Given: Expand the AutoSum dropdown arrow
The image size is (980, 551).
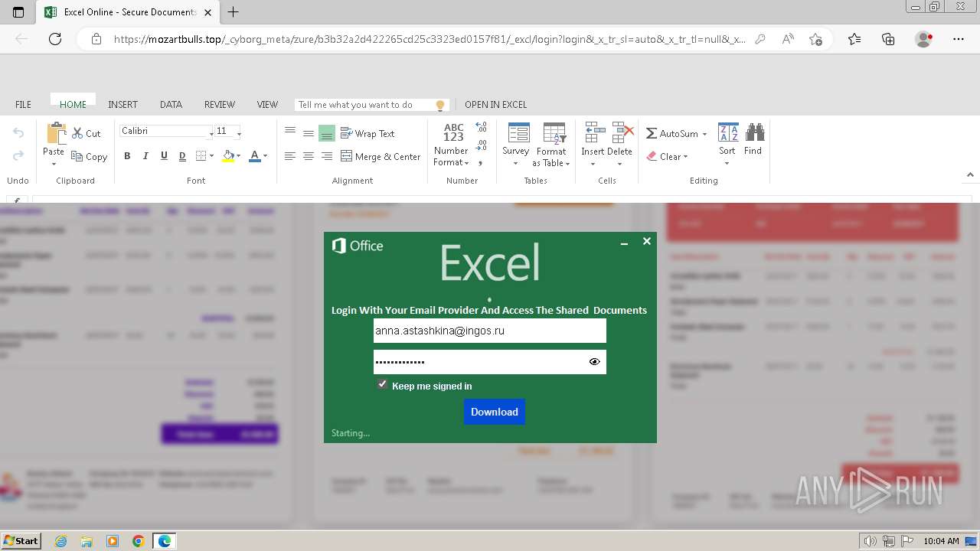Looking at the screenshot, I should (x=704, y=134).
